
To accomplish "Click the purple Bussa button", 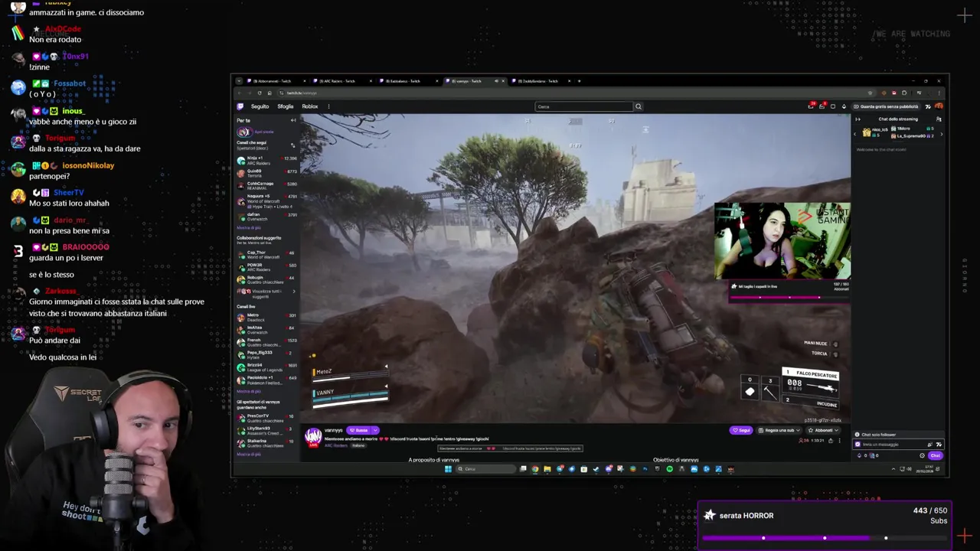I will pyautogui.click(x=358, y=430).
